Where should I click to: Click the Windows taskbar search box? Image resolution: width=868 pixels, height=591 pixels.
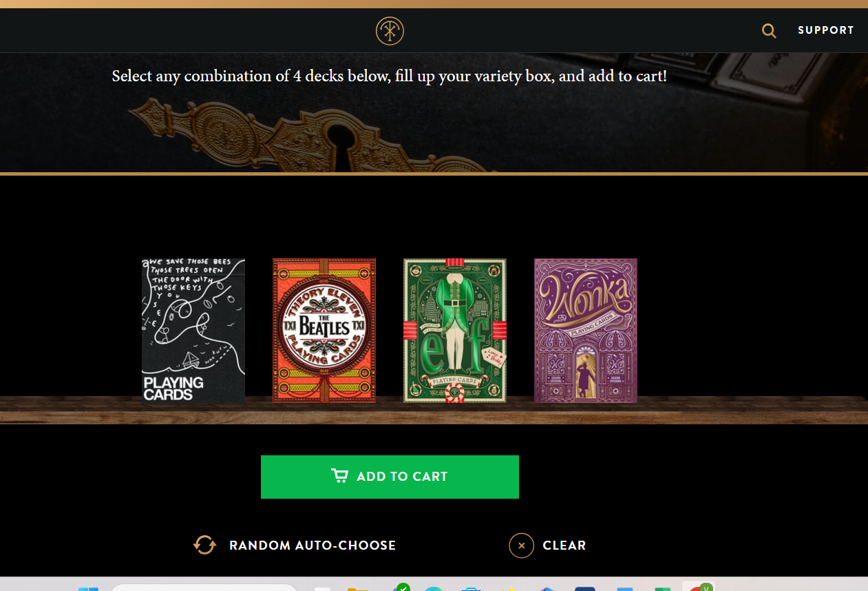(204, 588)
